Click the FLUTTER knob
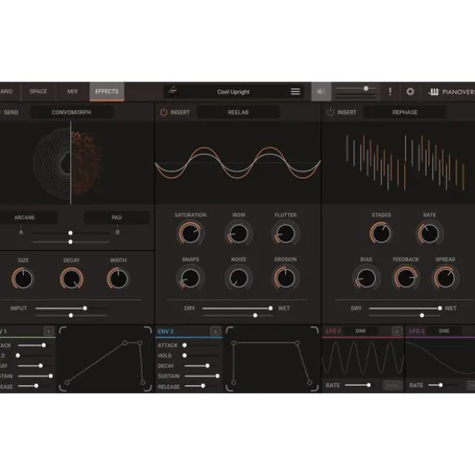This screenshot has height=476, width=475. coord(285,234)
